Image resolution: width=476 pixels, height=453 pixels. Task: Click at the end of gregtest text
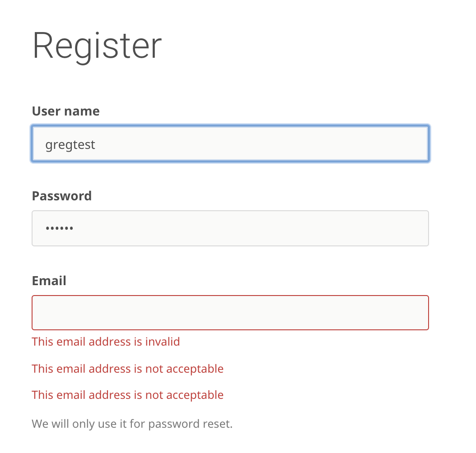(96, 144)
